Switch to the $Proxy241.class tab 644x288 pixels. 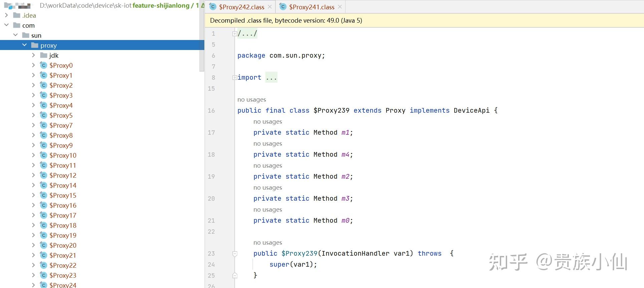click(x=311, y=7)
